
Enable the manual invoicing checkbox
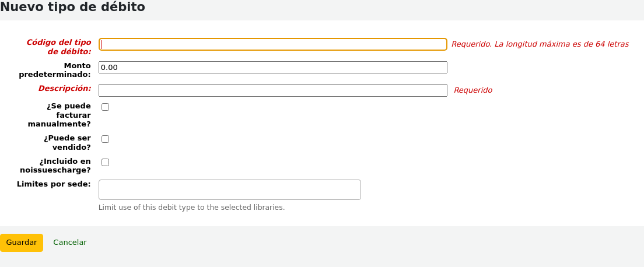tap(106, 107)
